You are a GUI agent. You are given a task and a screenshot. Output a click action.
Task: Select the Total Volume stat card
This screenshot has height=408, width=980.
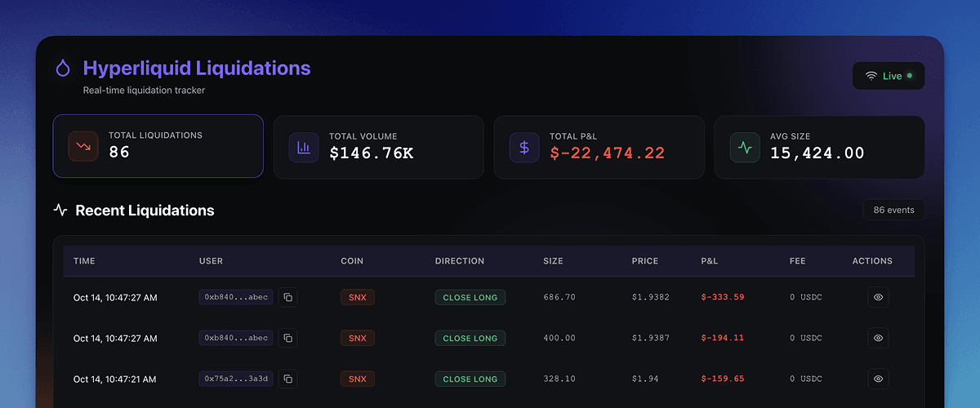click(x=379, y=146)
